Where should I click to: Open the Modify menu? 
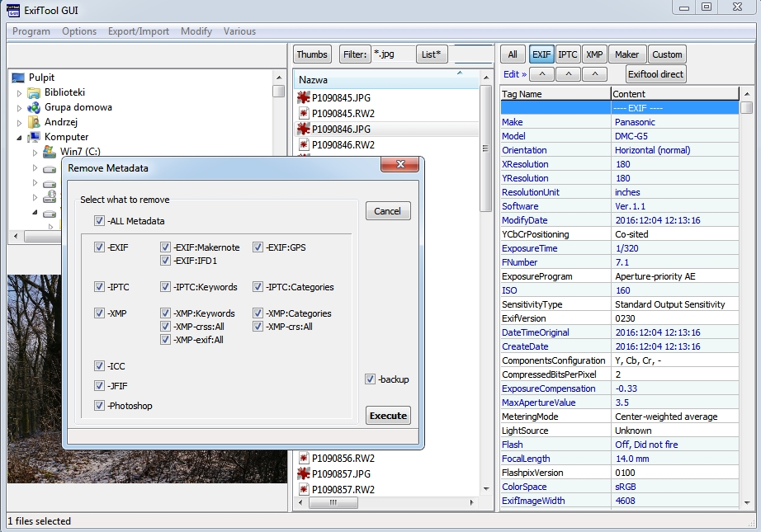(x=196, y=31)
